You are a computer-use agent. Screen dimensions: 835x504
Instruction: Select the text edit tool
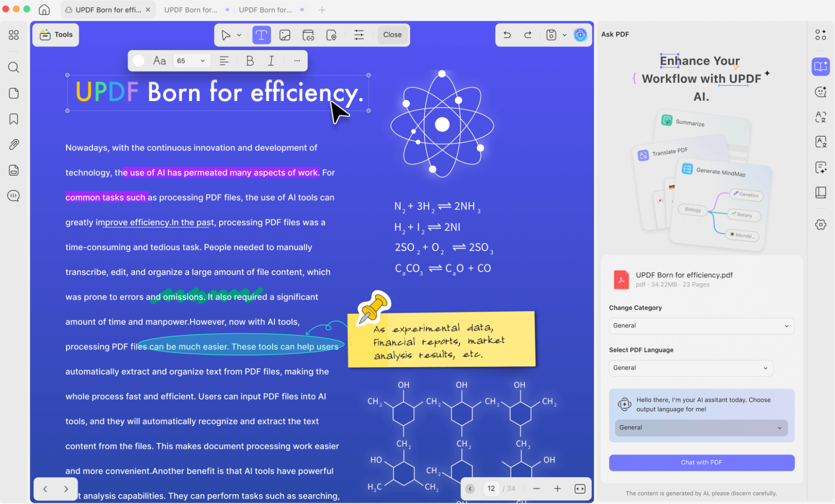[261, 35]
